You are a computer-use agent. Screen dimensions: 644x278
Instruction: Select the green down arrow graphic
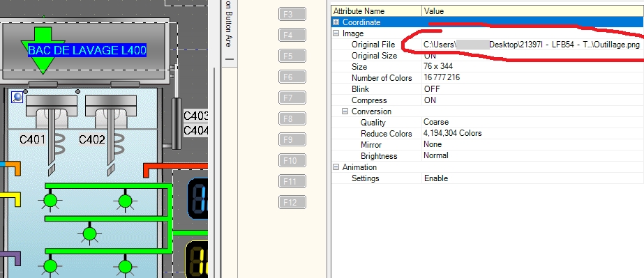pyautogui.click(x=43, y=50)
